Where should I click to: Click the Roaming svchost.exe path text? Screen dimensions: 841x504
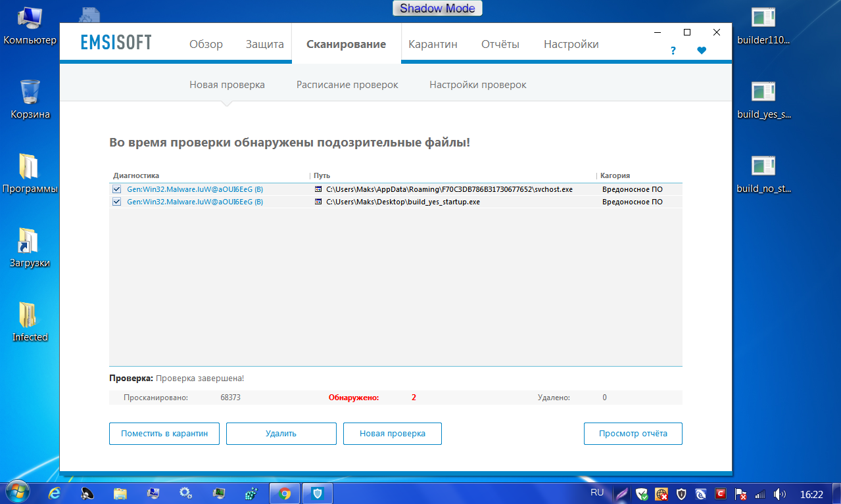tap(449, 189)
